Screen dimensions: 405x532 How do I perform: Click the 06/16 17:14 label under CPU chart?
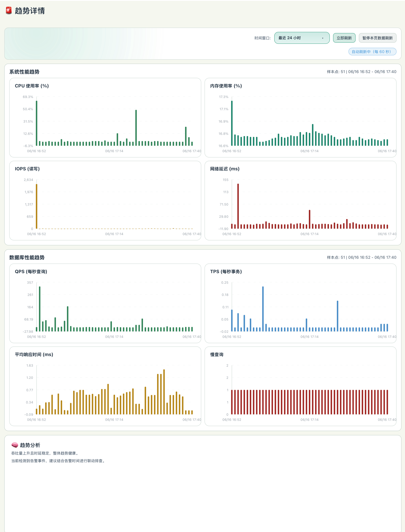click(114, 151)
